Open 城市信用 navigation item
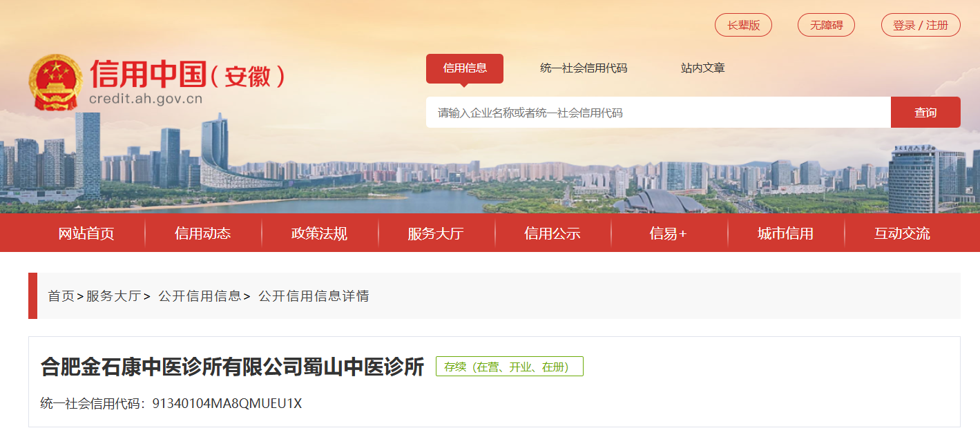Viewport: 980px width, 437px height. 785,233
